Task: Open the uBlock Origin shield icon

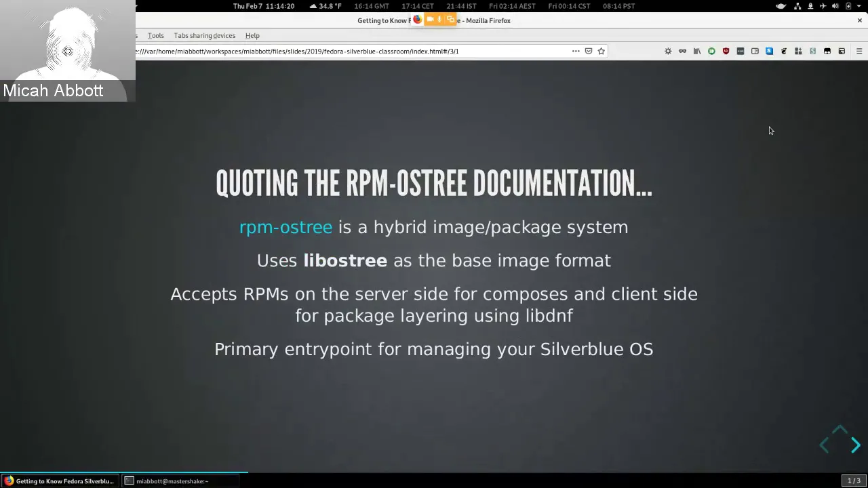Action: click(x=726, y=51)
